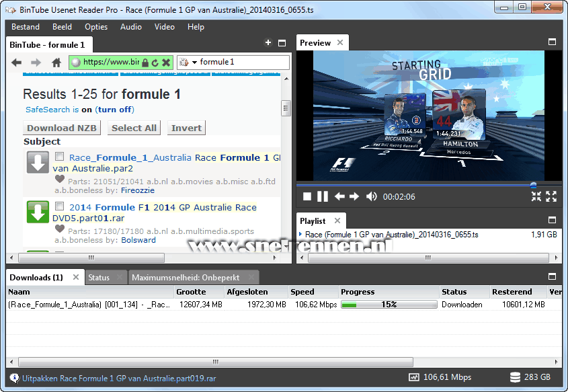Click the Invert button
This screenshot has width=568, height=392.
[x=186, y=128]
